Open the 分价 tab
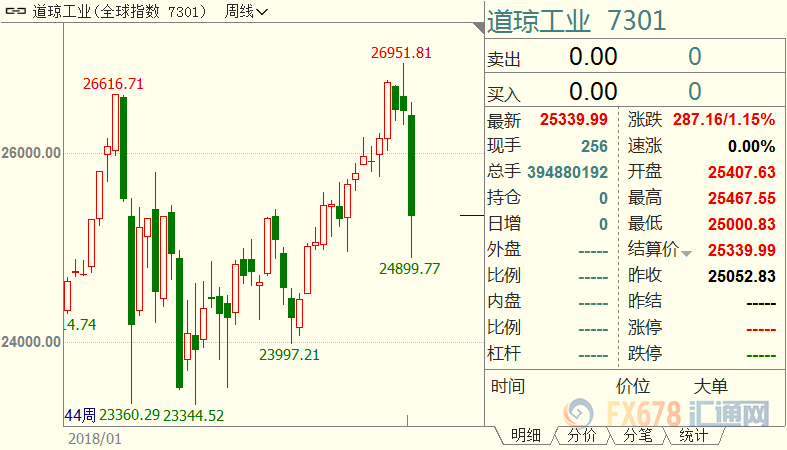The width and height of the screenshot is (787, 450). point(581,436)
